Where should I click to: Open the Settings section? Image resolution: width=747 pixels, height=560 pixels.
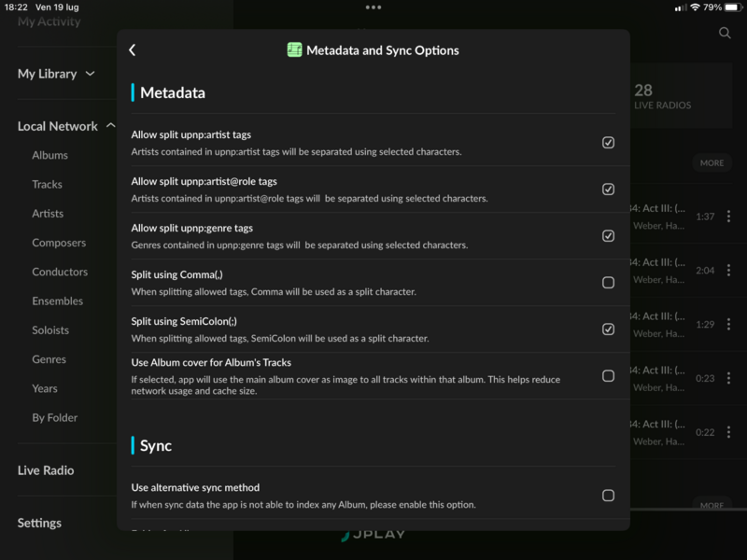click(x=39, y=523)
